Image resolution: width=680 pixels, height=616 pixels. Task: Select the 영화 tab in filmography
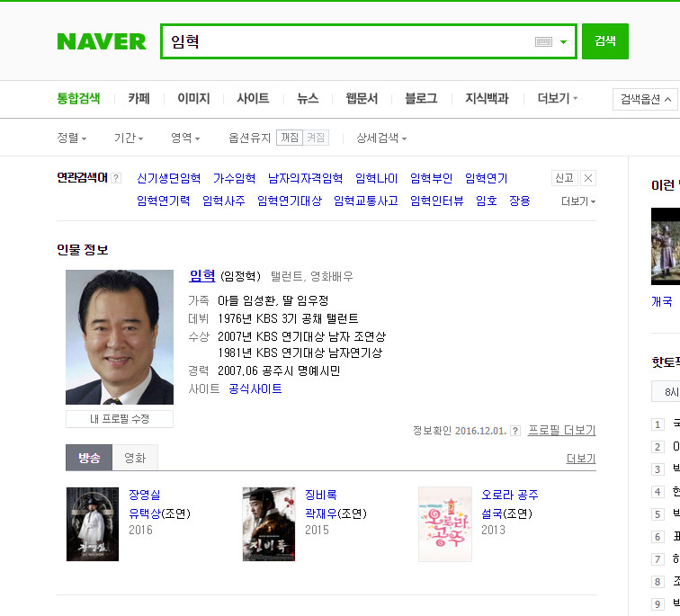coord(135,458)
